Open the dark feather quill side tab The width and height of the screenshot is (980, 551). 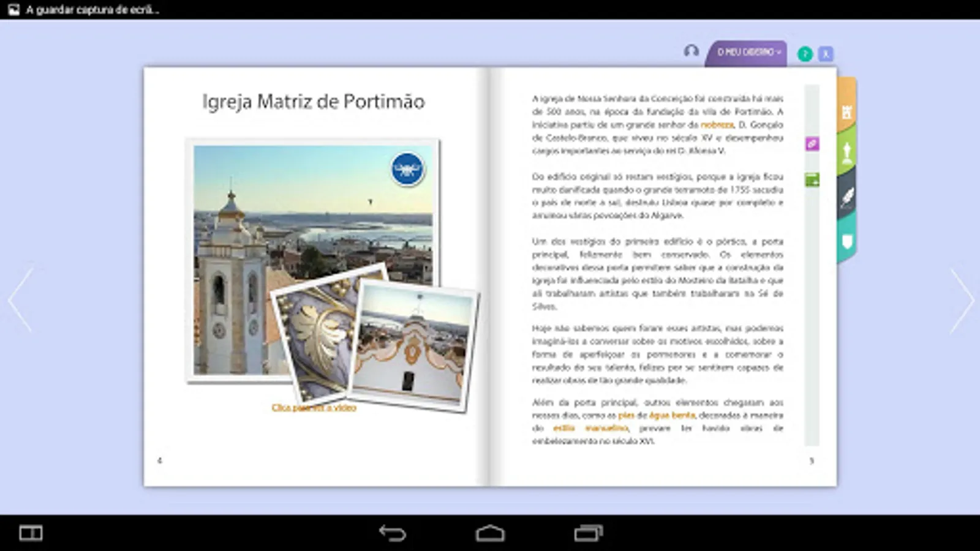847,197
